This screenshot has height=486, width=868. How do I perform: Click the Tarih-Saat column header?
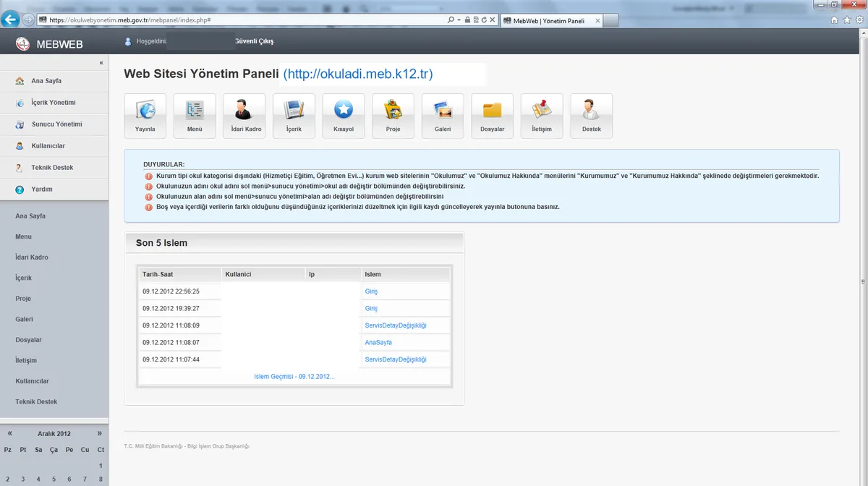(179, 275)
